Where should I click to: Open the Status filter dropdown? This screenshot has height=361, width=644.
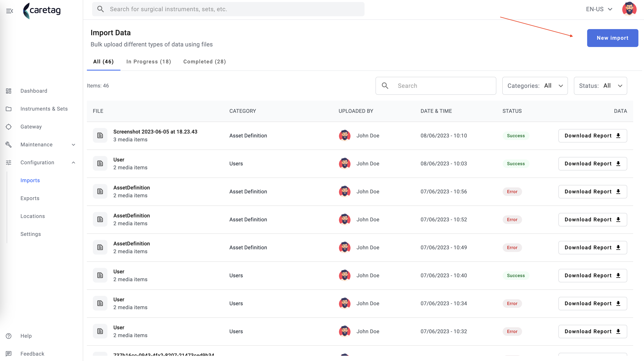tap(600, 86)
